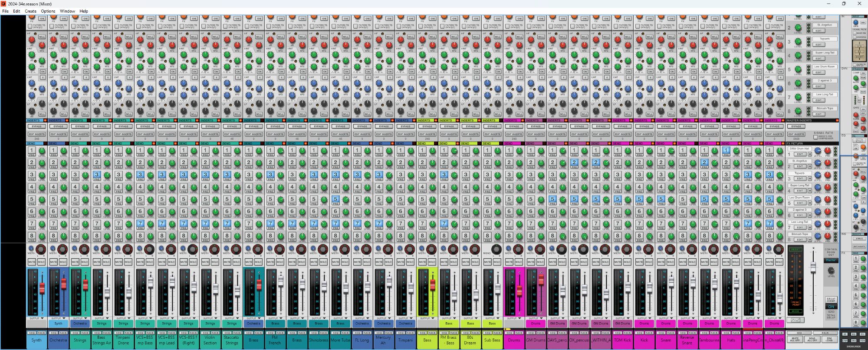This screenshot has height=350, width=868.
Task: Open the Help menu
Action: click(x=84, y=11)
